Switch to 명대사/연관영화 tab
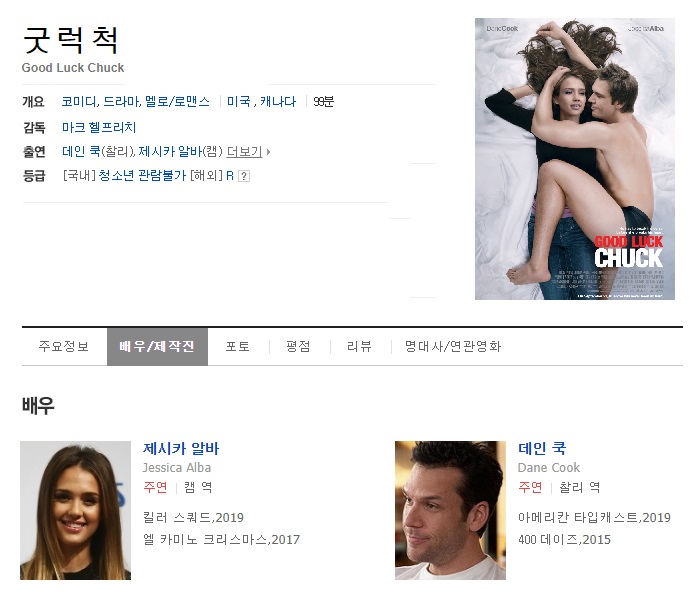697x610 pixels. click(452, 347)
